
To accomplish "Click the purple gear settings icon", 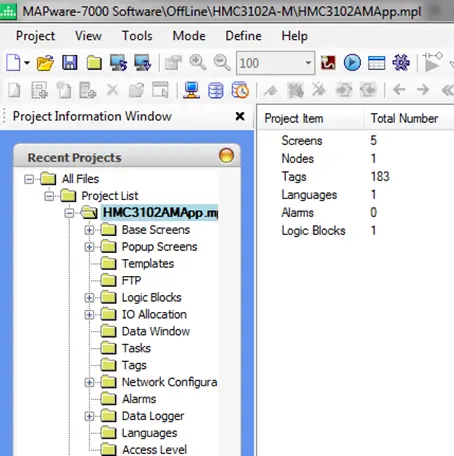I will pyautogui.click(x=401, y=63).
